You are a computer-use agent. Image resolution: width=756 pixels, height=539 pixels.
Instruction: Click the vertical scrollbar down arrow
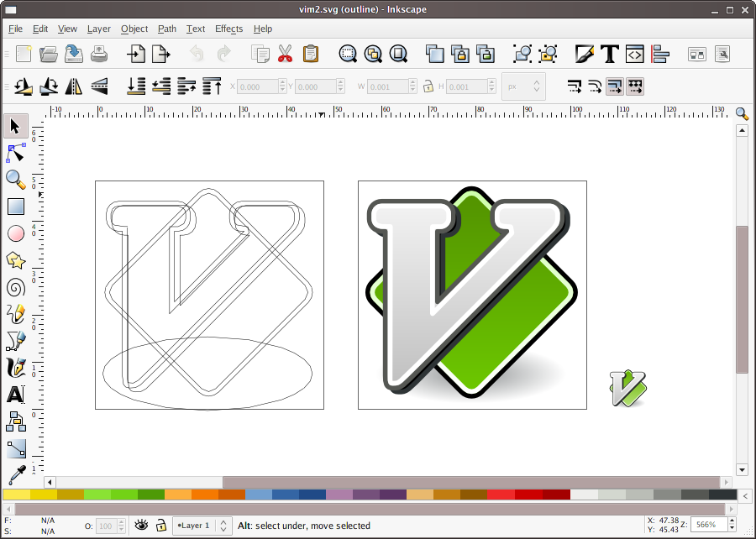click(x=742, y=469)
